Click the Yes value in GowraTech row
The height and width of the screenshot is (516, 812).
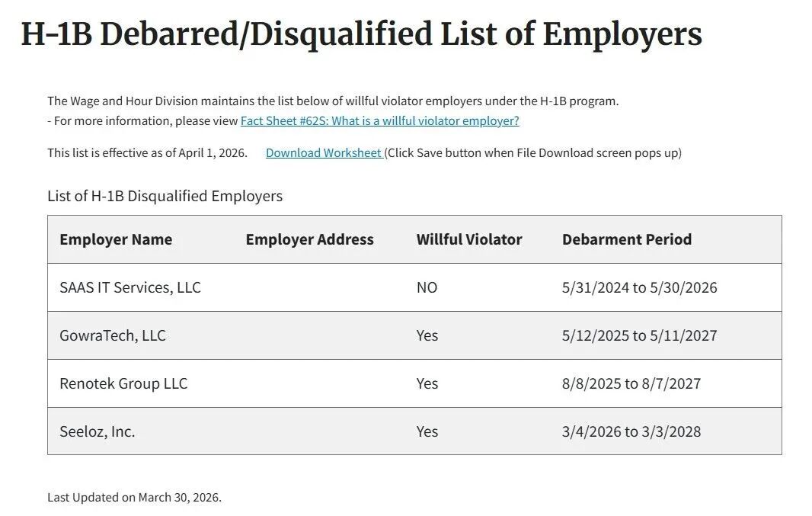(427, 335)
